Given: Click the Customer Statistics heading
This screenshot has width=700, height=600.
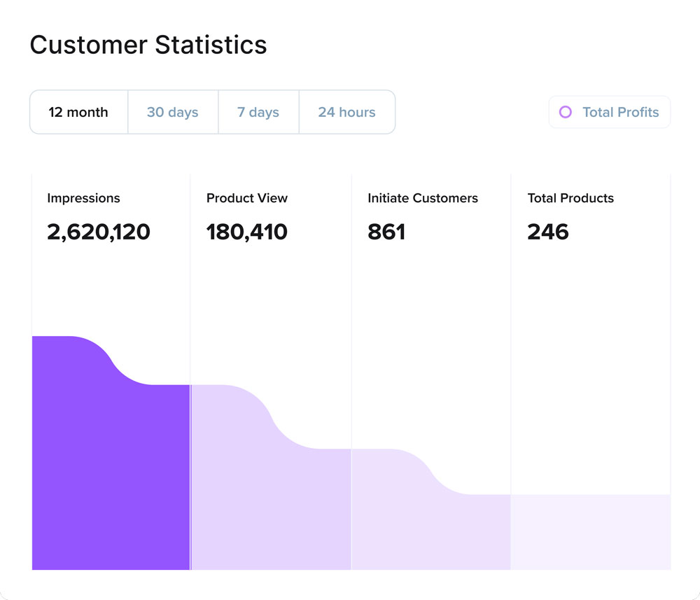Looking at the screenshot, I should pos(148,45).
